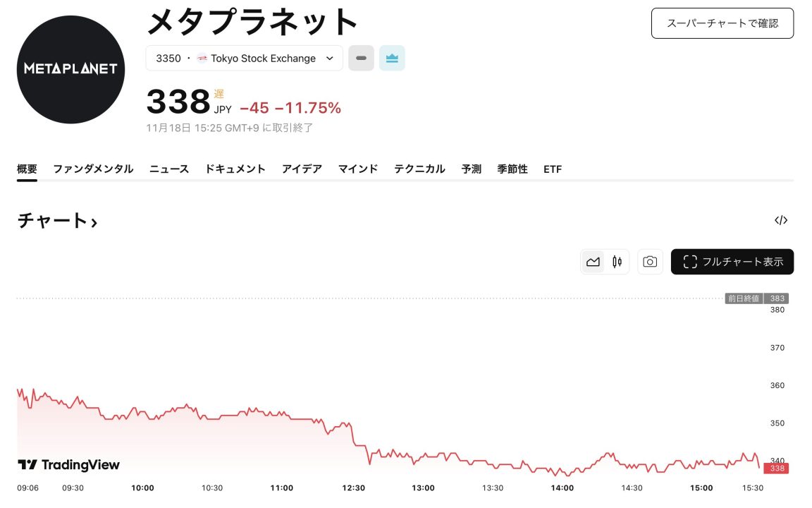Switch to the 季節性 tab
This screenshot has width=812, height=508.
(512, 169)
